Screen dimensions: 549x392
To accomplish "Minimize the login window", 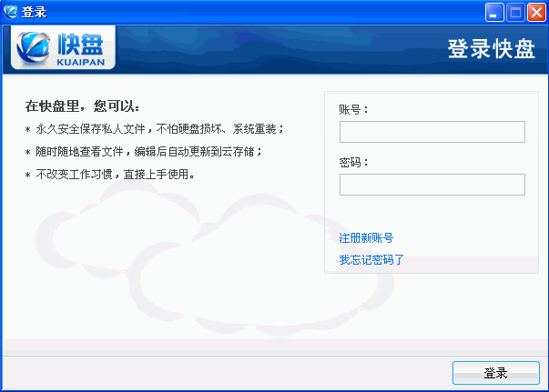I will [x=494, y=12].
